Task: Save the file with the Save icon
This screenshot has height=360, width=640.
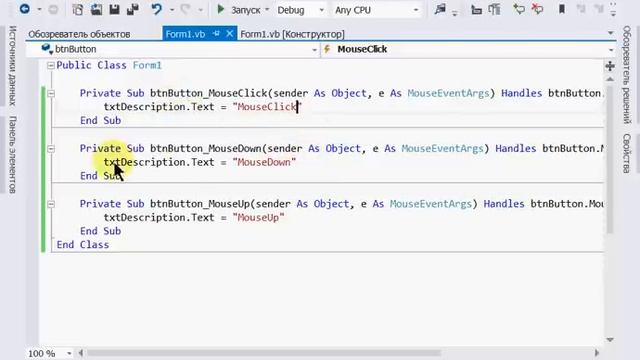Action: (x=115, y=9)
